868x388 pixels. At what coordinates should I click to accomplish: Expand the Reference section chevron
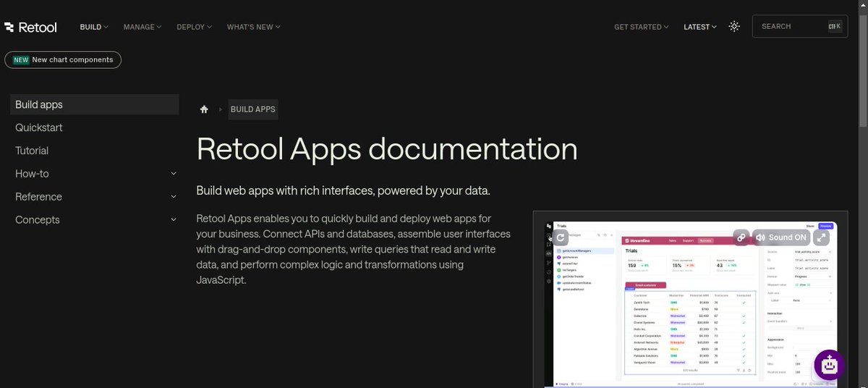[174, 197]
